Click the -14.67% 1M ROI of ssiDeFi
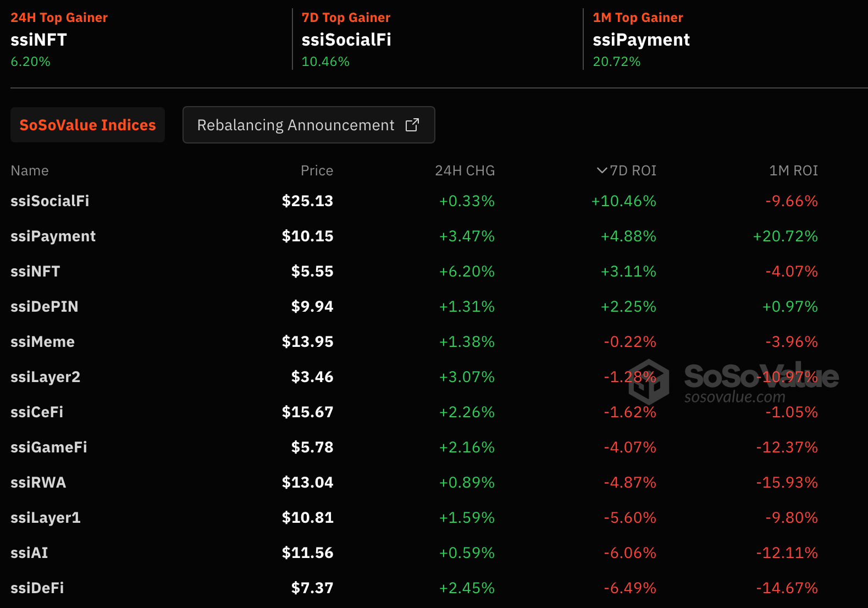The width and height of the screenshot is (868, 608). point(787,588)
